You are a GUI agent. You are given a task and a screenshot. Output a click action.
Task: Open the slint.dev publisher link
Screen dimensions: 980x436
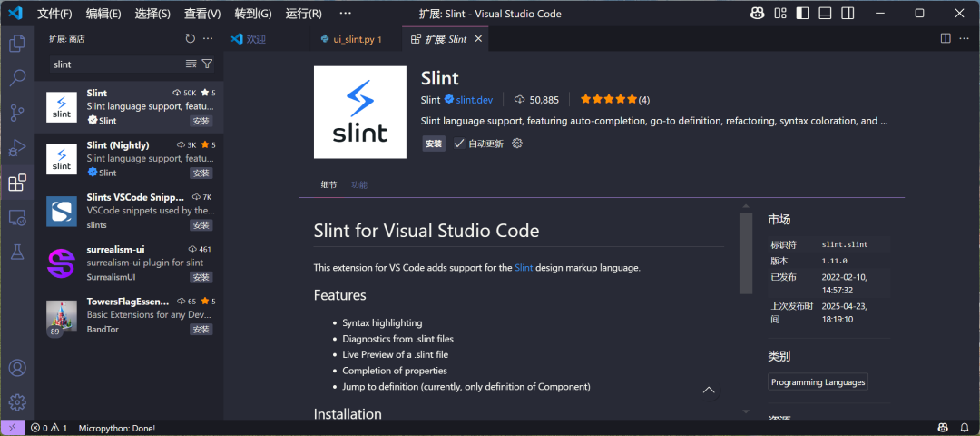(x=474, y=99)
